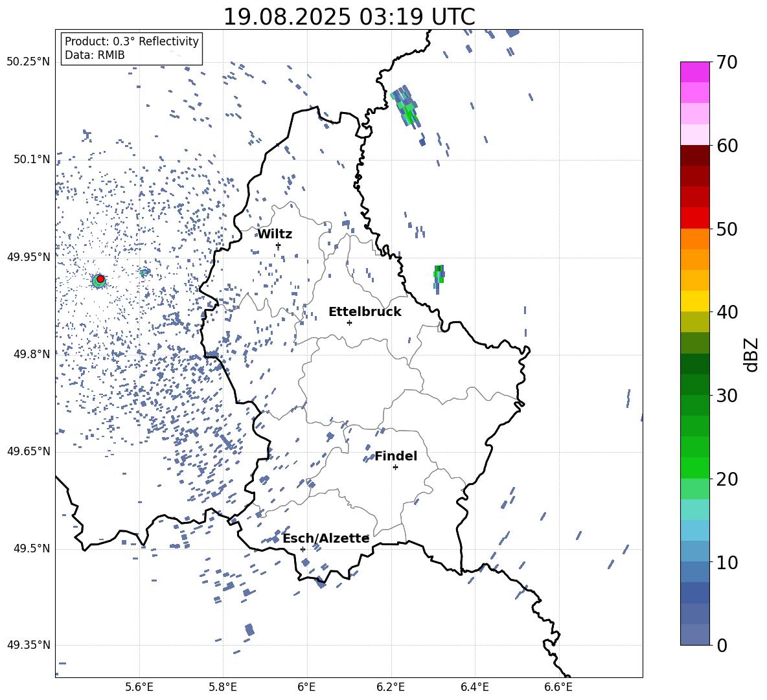The width and height of the screenshot is (767, 700).
Task: Click the 0 colorbar tick label
Action: click(722, 645)
